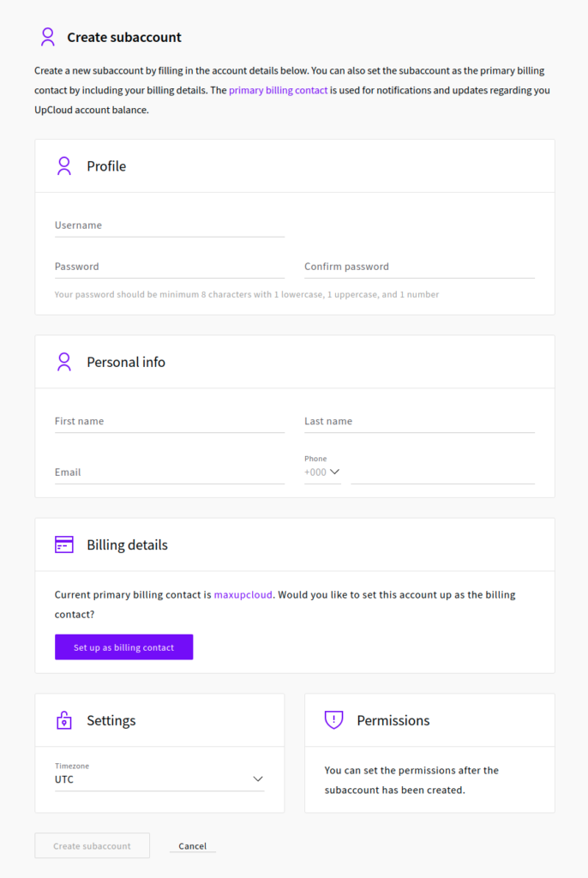
Task: Select the Email input field
Action: tap(169, 472)
